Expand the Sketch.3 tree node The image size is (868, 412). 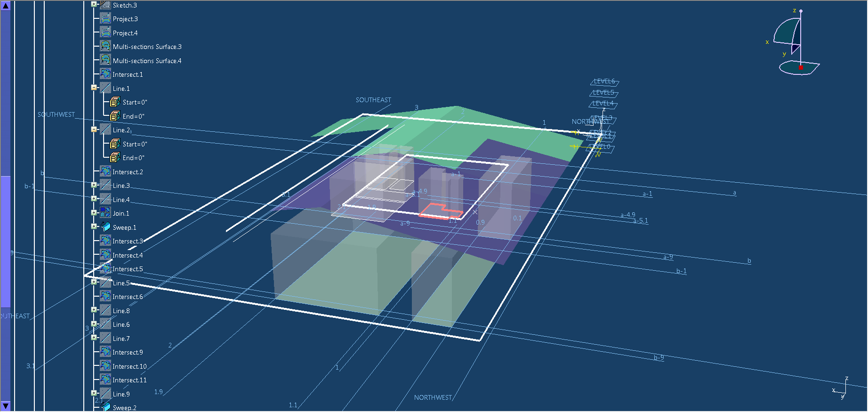point(94,4)
